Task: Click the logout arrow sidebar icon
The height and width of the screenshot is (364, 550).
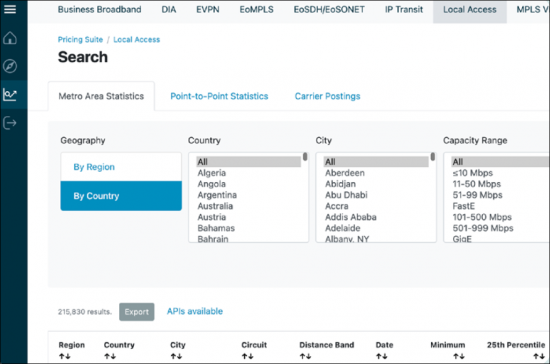Action: click(10, 123)
